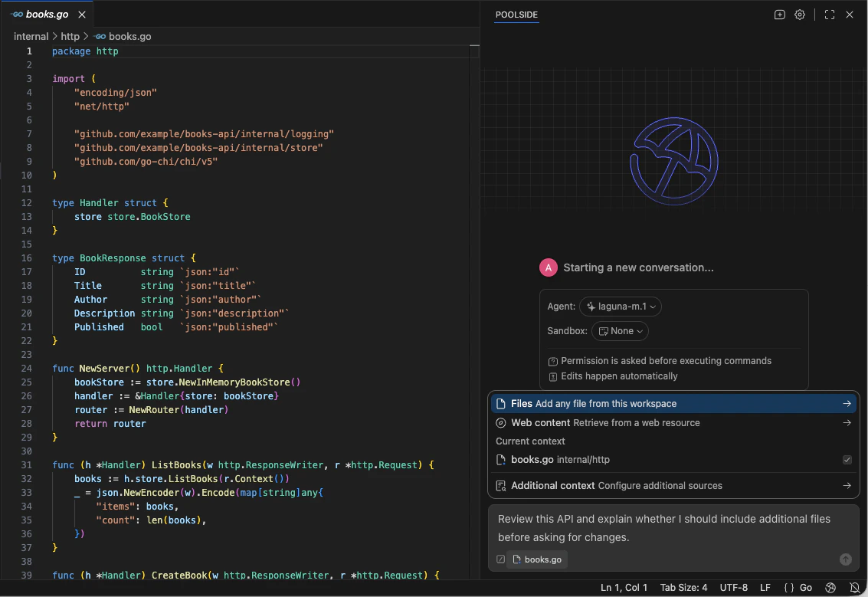868x597 pixels.
Task: Click the internal breadcrumb segment
Action: 31,37
